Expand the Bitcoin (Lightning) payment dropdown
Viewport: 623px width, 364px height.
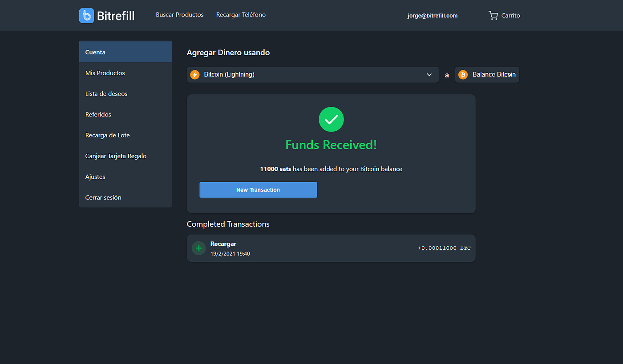click(313, 74)
